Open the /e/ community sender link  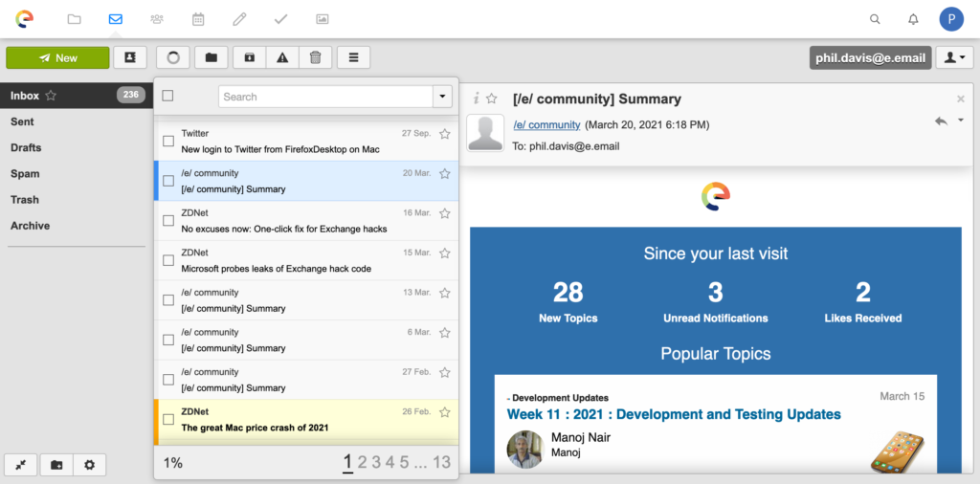[546, 125]
